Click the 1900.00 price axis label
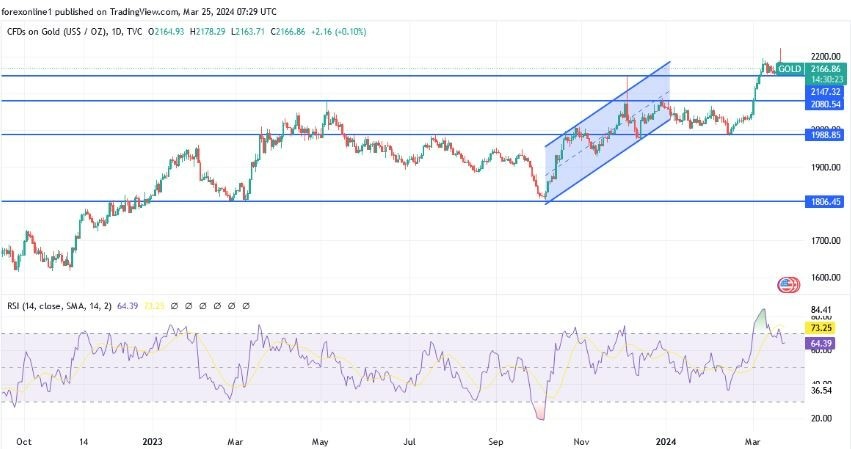The image size is (851, 449). coord(825,168)
